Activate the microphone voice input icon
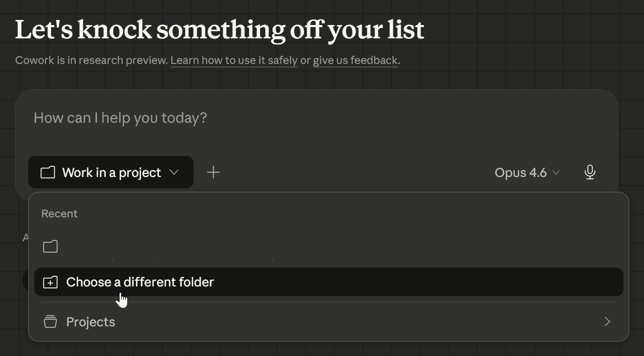 [x=590, y=172]
